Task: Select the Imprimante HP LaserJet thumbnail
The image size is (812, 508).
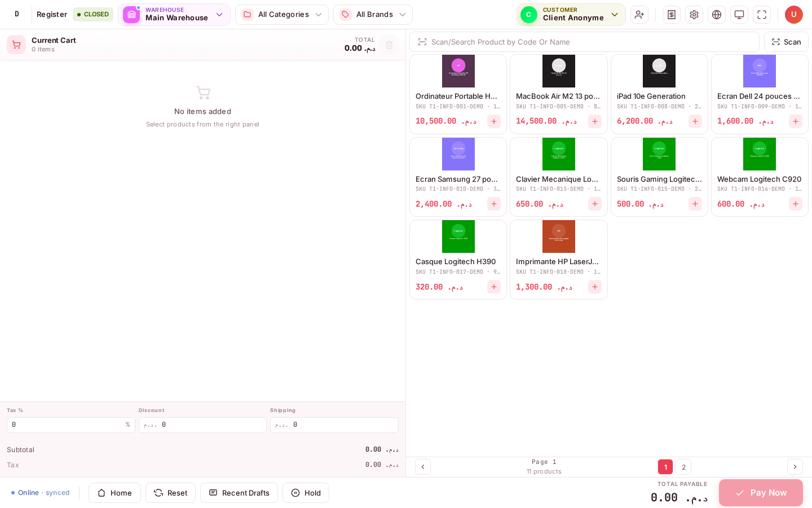Action: [x=559, y=237]
